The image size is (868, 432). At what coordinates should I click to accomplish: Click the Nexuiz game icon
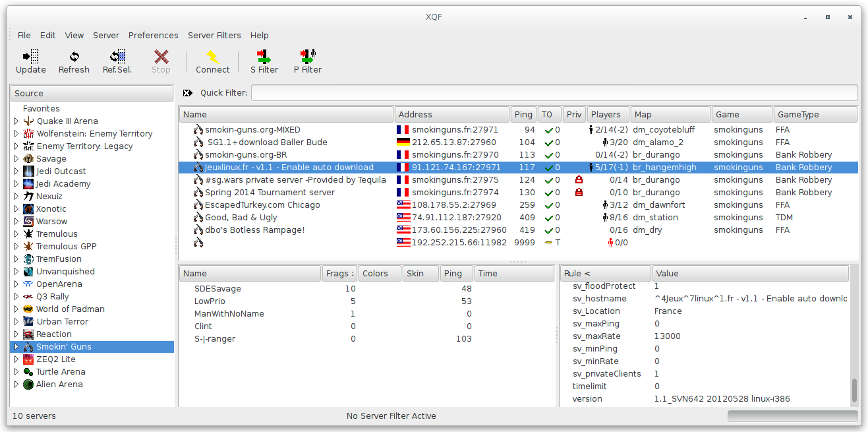[28, 197]
